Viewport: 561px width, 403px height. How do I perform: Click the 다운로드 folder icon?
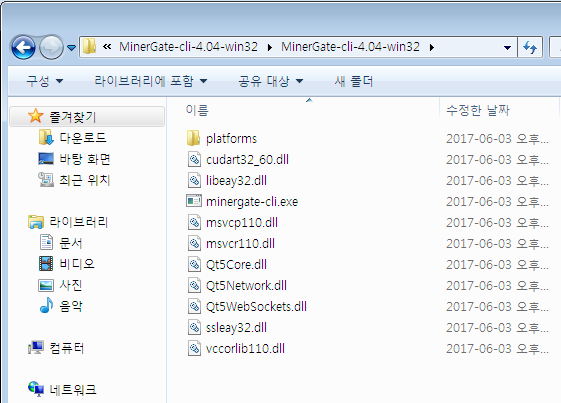(46, 137)
